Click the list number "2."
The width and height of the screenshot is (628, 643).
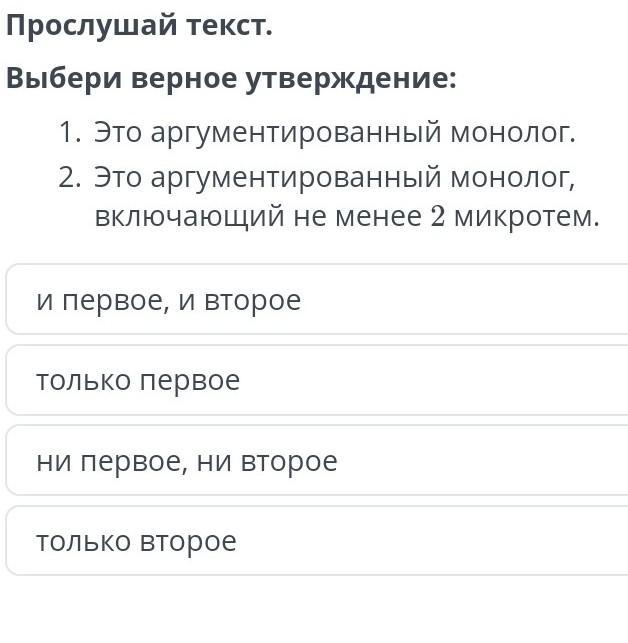point(67,178)
